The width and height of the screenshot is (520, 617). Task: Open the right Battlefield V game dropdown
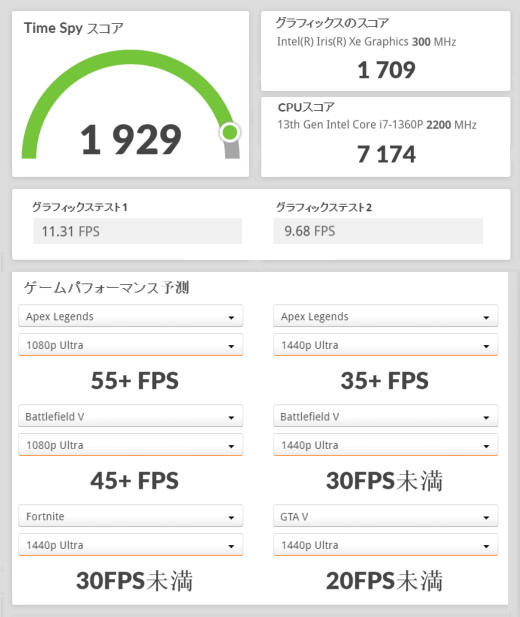tap(385, 416)
